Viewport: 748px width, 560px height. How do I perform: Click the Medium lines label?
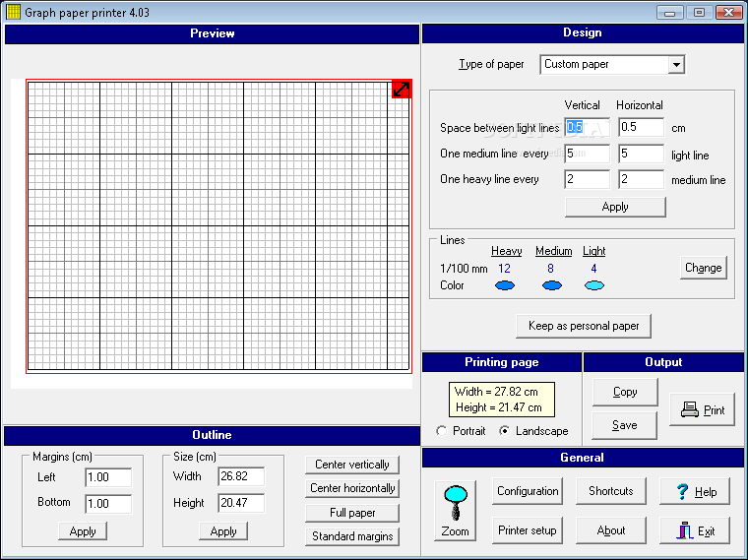(x=553, y=251)
